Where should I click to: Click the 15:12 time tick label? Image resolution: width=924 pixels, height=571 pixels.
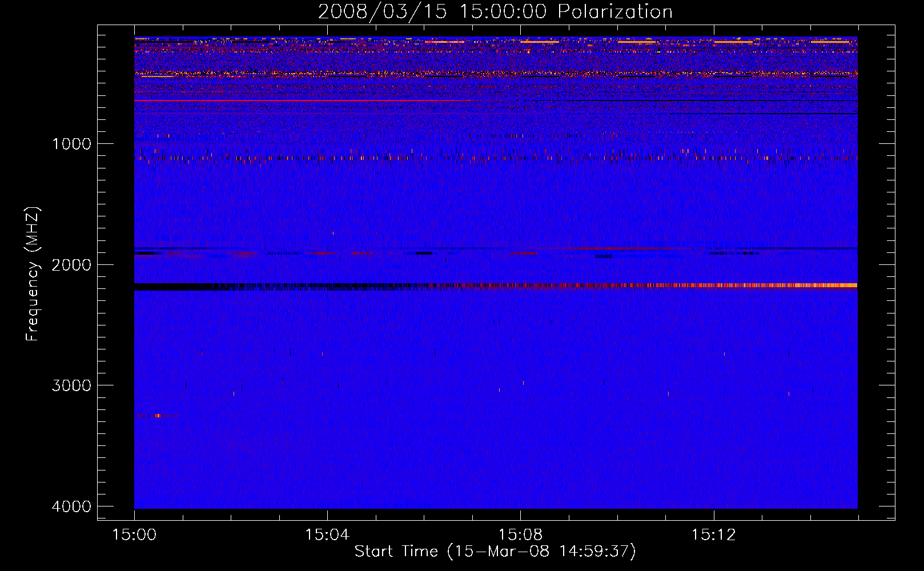tap(713, 535)
